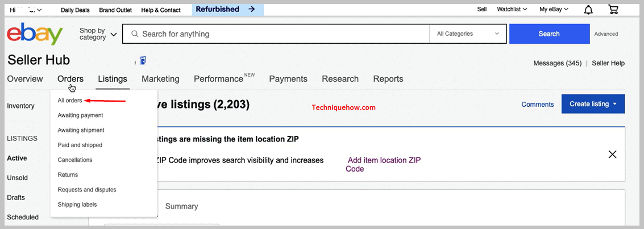Viewport: 644px width, 229px height.
Task: Select Requests and disputes menu entry
Action: pyautogui.click(x=86, y=190)
